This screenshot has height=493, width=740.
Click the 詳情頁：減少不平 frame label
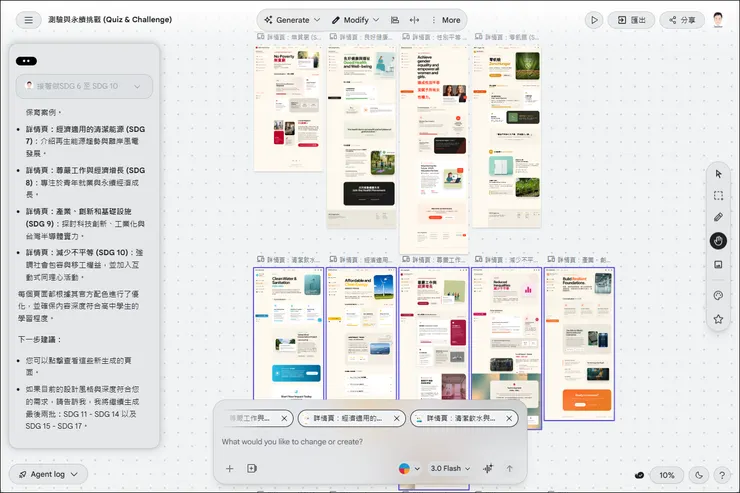[x=506, y=260]
